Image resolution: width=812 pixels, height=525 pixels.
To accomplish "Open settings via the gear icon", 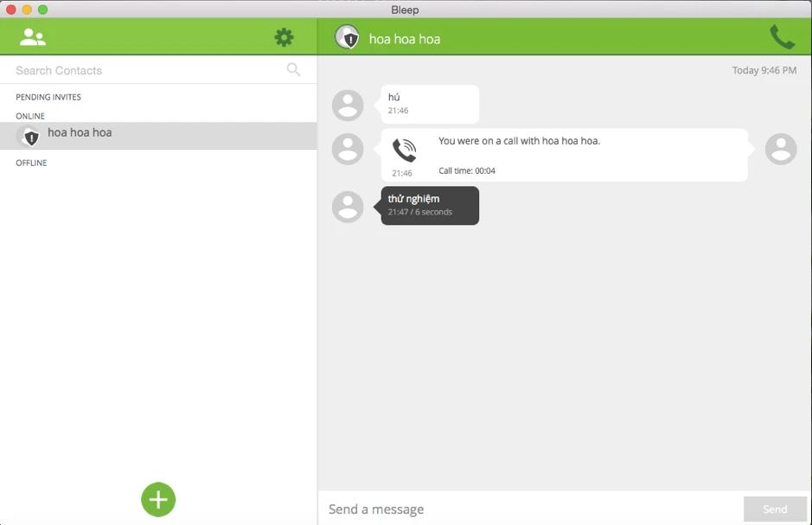I will pyautogui.click(x=284, y=37).
